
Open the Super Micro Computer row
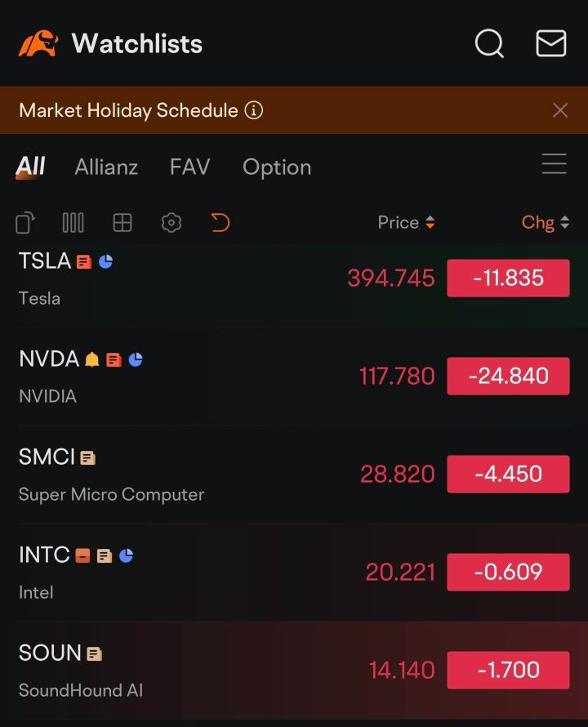pyautogui.click(x=294, y=475)
